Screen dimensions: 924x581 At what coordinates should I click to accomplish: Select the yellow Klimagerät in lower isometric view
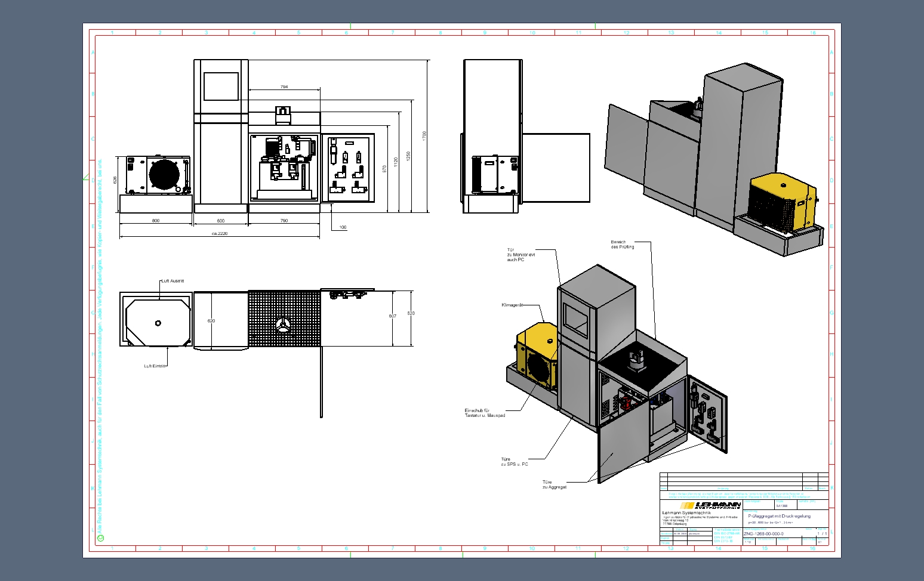point(537,356)
